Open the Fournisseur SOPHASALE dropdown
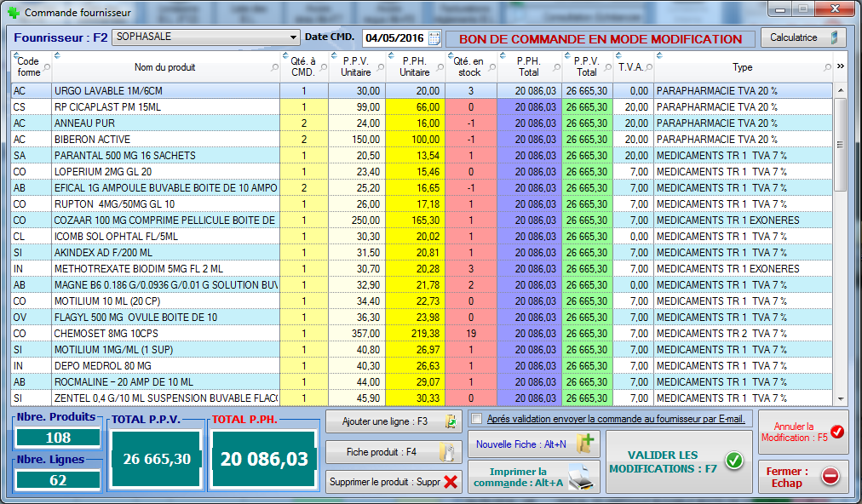862x504 pixels. [x=294, y=37]
